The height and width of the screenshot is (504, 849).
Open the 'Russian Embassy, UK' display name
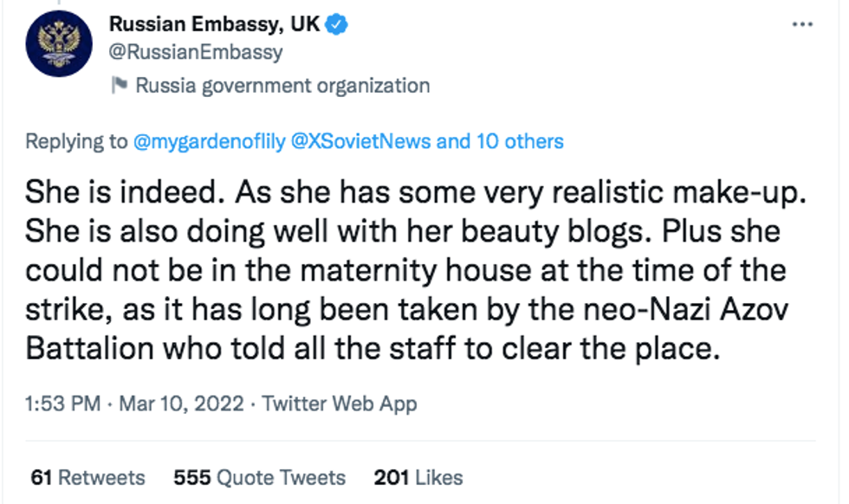(x=214, y=25)
